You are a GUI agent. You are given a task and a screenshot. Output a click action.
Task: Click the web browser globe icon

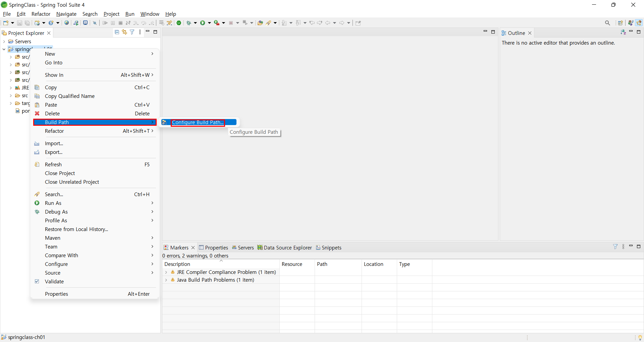[x=66, y=23]
